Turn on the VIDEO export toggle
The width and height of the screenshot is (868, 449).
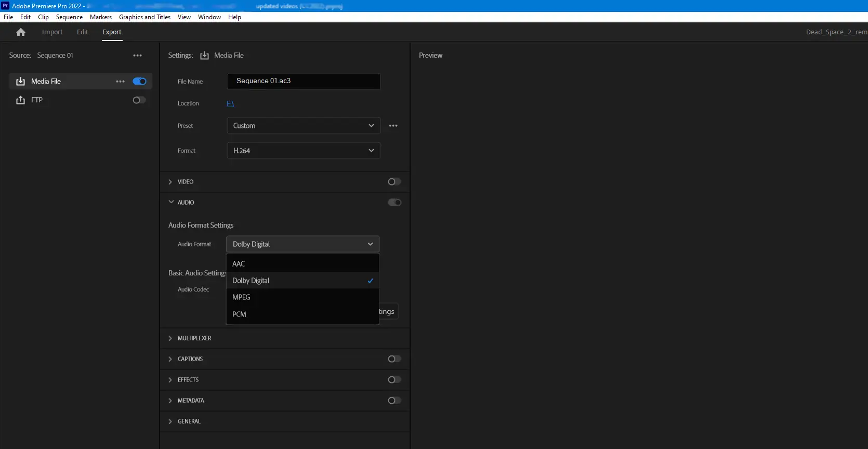pyautogui.click(x=394, y=182)
